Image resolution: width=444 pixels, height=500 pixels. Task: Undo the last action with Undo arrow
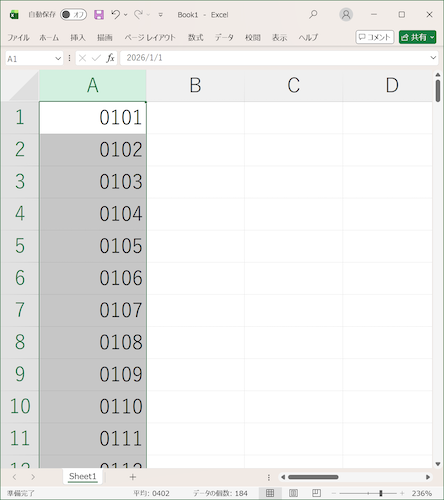click(115, 15)
